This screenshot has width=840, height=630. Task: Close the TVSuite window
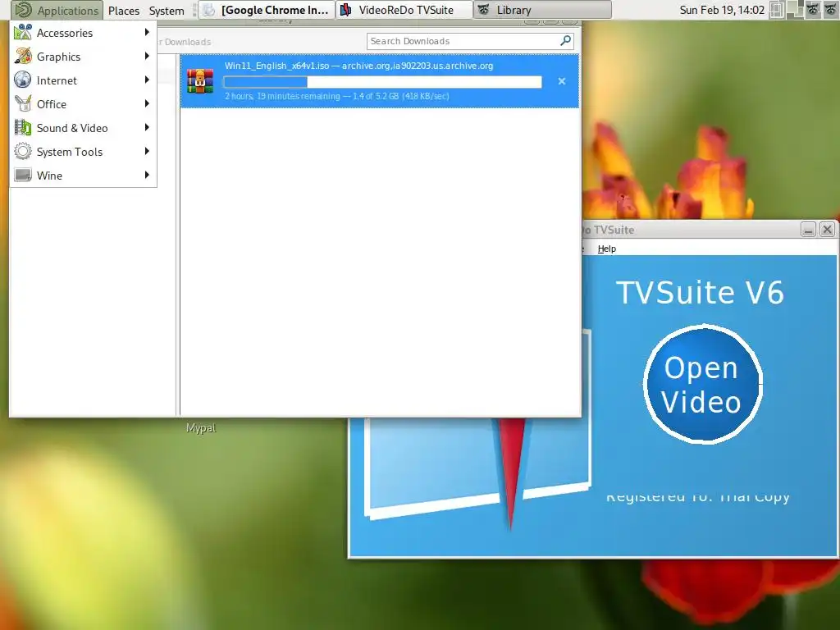coord(827,230)
